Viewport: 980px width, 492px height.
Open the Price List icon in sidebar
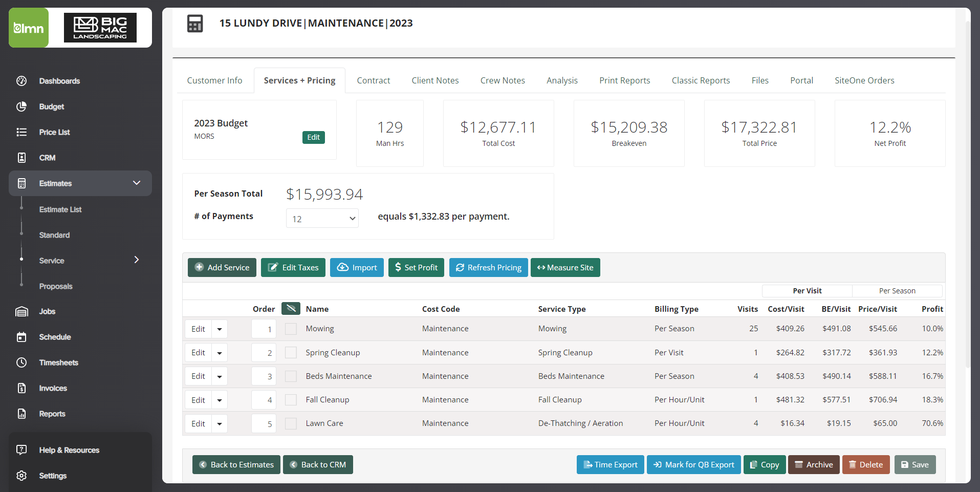(x=21, y=132)
